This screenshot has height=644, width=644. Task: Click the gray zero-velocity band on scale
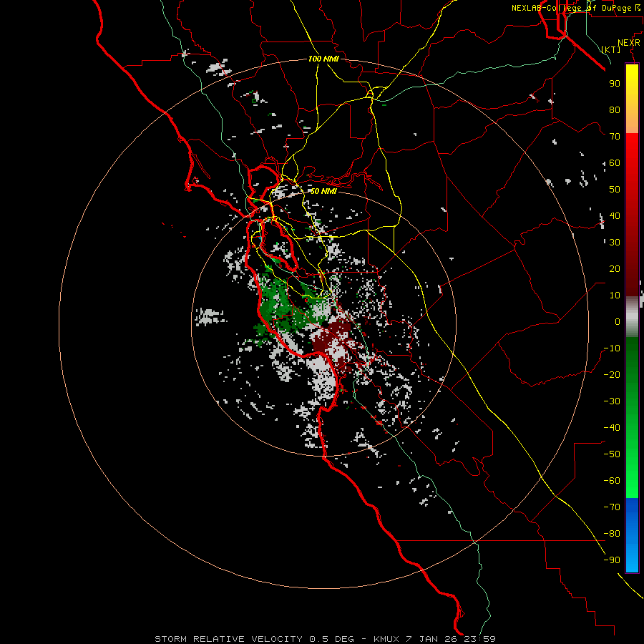click(x=632, y=316)
